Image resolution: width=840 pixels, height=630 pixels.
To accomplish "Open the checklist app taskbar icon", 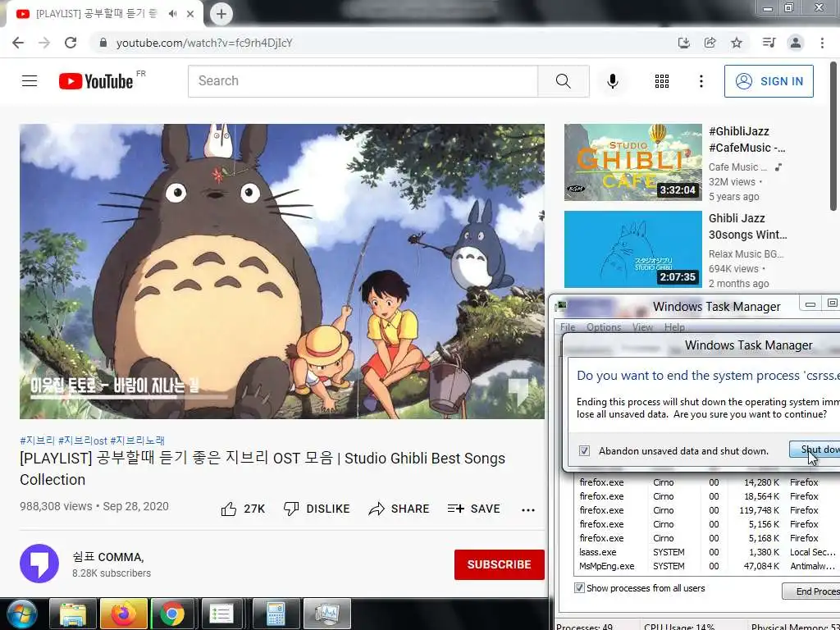I will pyautogui.click(x=221, y=614).
